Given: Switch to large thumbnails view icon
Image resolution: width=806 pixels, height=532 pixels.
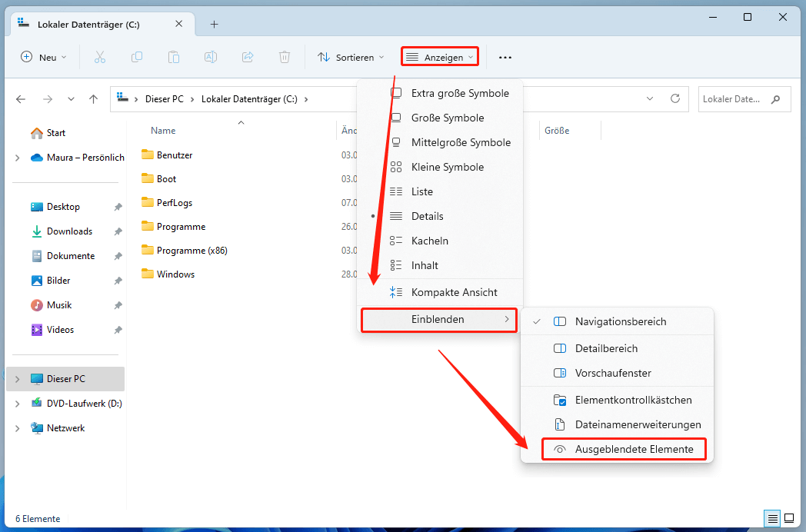Looking at the screenshot, I should click(788, 518).
